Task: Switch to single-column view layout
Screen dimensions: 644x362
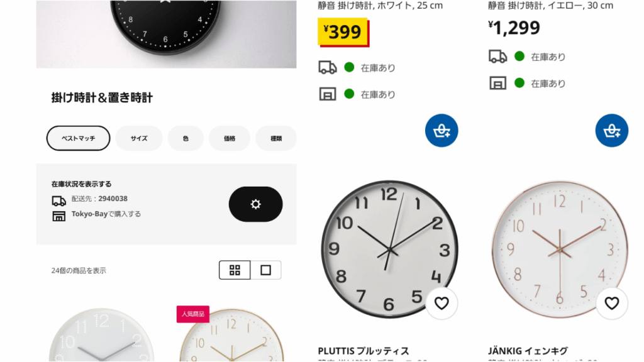Action: 266,270
